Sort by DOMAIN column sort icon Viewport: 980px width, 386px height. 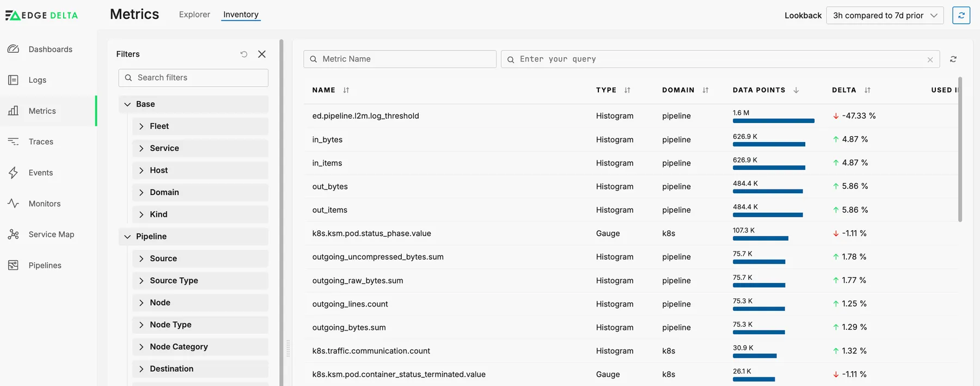click(x=706, y=90)
